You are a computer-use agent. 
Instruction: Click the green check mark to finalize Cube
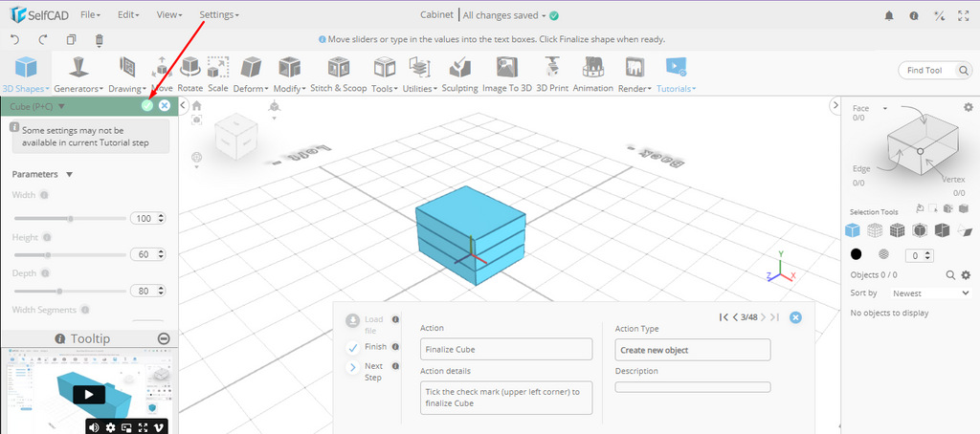(146, 106)
